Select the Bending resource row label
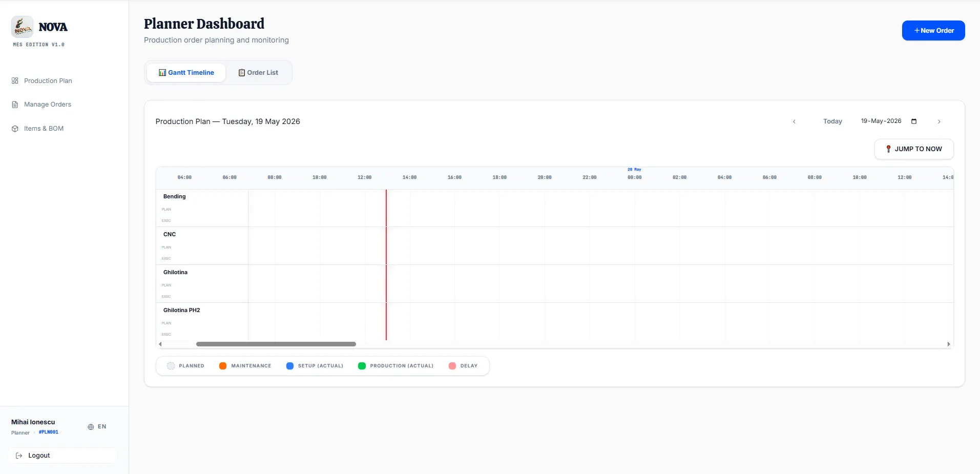The image size is (980, 474). (x=175, y=196)
